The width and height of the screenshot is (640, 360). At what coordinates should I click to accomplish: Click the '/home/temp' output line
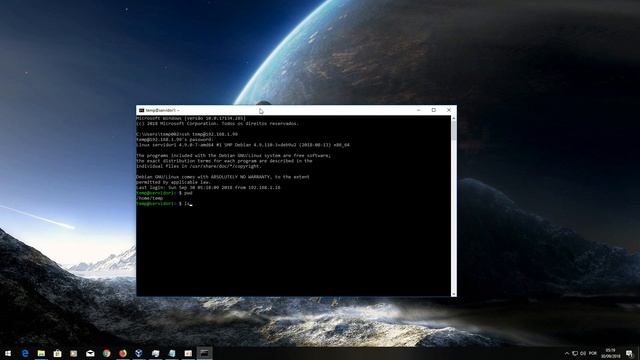(x=149, y=198)
